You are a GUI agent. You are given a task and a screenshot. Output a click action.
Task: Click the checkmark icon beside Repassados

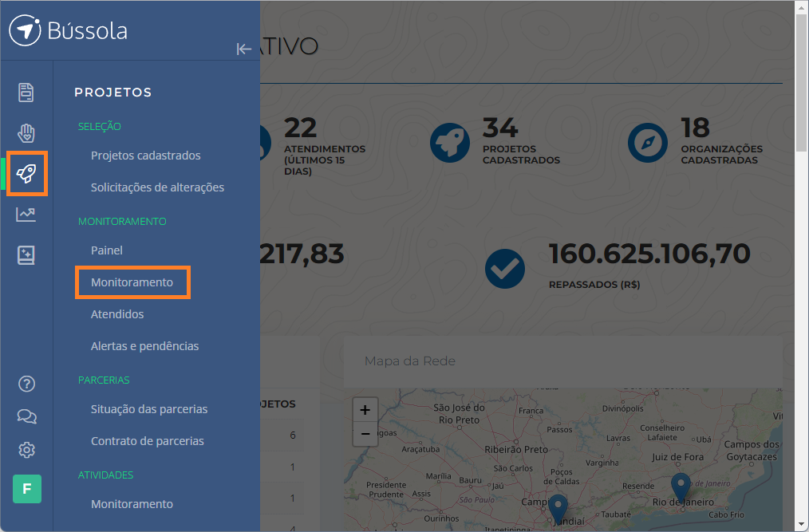tap(505, 268)
